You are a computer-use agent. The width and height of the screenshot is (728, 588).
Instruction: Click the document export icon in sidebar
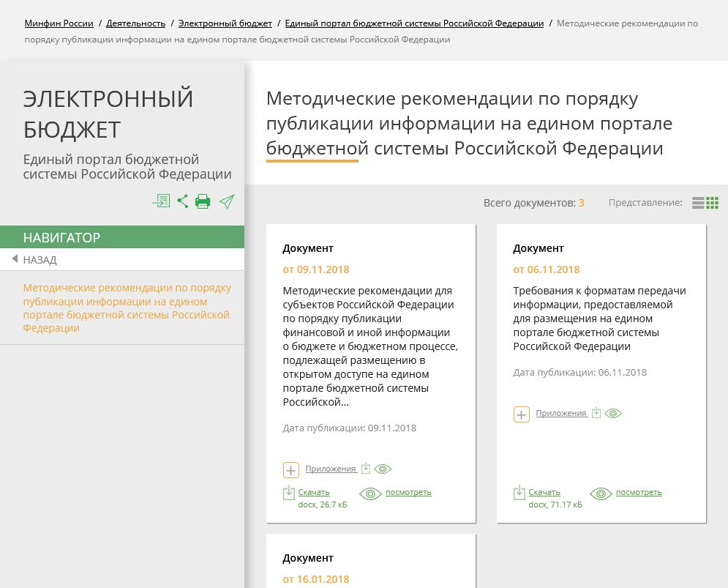[161, 201]
